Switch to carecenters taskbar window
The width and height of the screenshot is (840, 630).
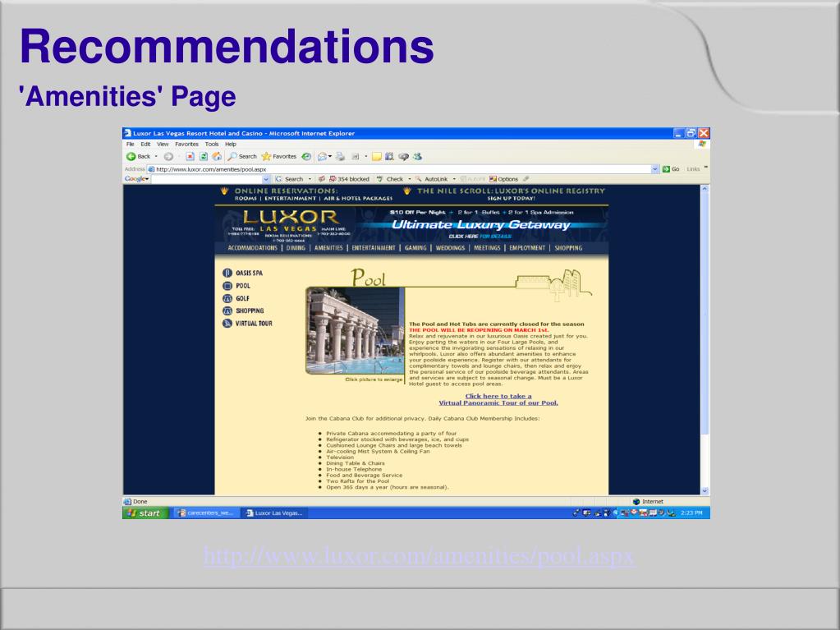206,513
